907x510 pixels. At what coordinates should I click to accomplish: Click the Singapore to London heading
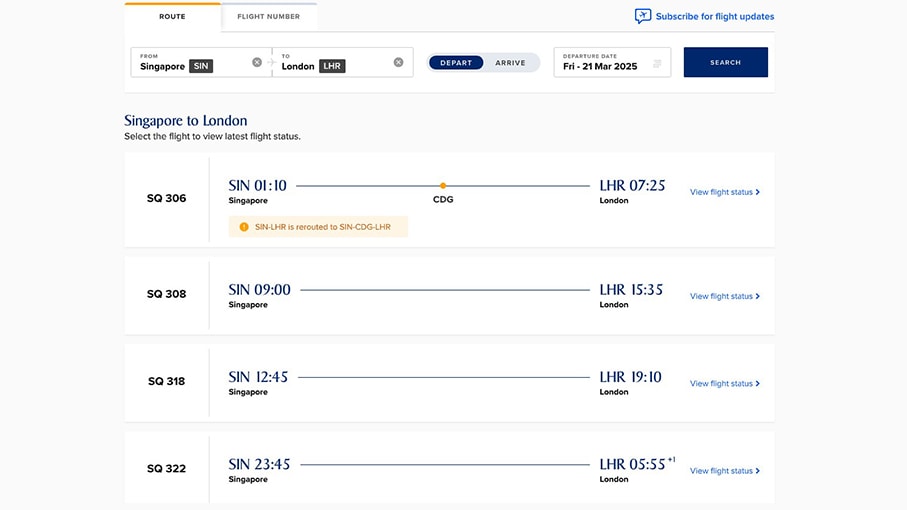(x=186, y=120)
